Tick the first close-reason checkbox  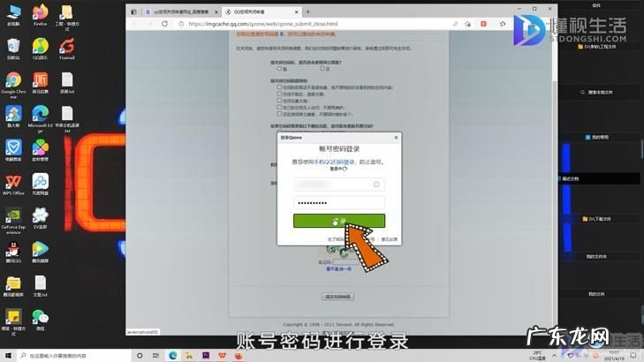pos(279,87)
